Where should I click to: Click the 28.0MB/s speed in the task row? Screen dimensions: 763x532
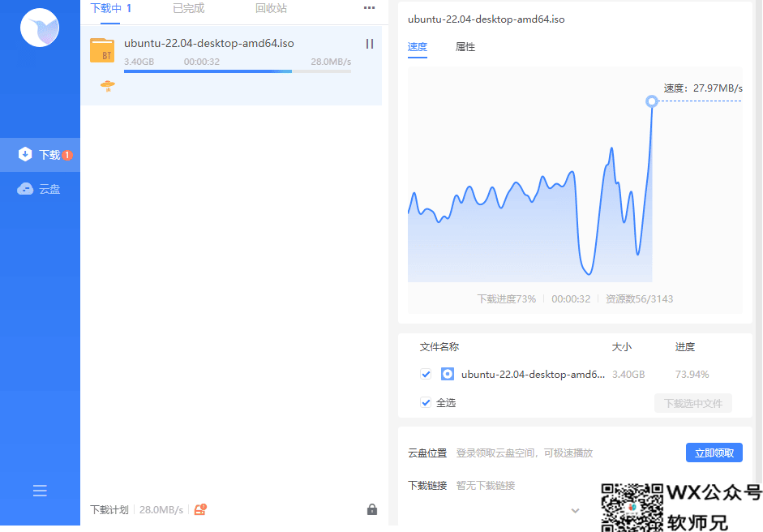(331, 62)
